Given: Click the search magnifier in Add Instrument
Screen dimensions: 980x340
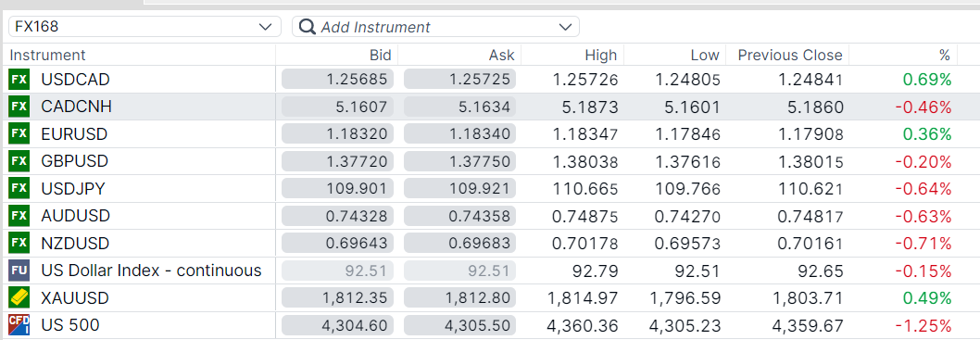Looking at the screenshot, I should click(x=307, y=27).
